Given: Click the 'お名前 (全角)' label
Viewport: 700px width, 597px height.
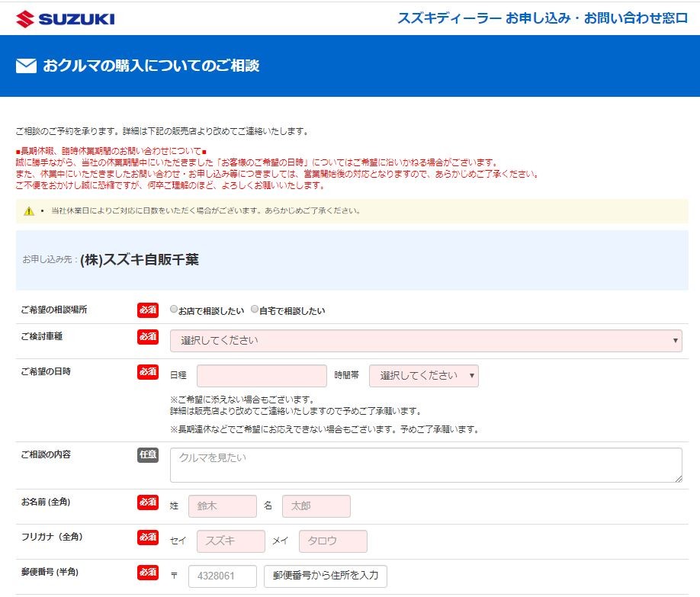Looking at the screenshot, I should 46,502.
